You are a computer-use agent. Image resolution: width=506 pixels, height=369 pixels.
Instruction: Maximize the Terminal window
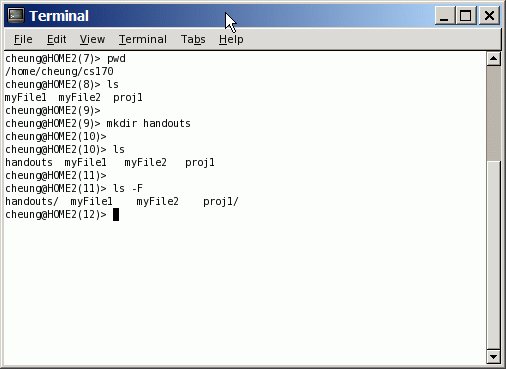[466, 16]
